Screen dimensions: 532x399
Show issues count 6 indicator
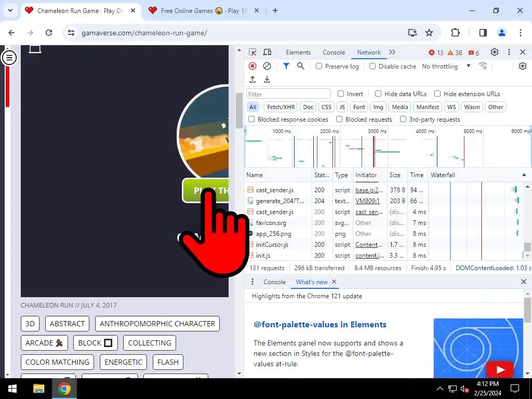coord(474,52)
